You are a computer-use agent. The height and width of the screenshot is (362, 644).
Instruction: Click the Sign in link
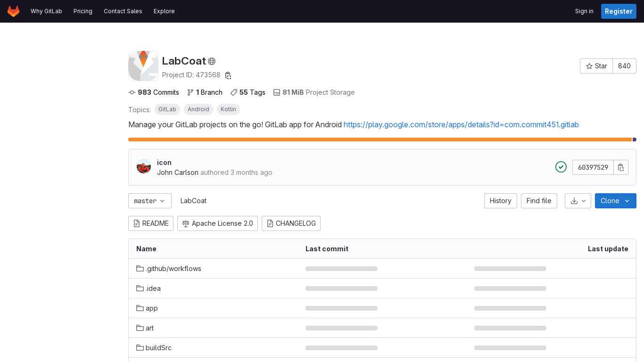(584, 11)
